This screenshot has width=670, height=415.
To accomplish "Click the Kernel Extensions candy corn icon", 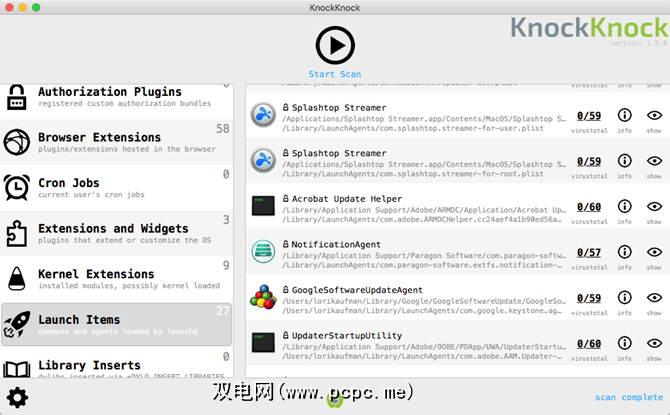I will tap(17, 279).
